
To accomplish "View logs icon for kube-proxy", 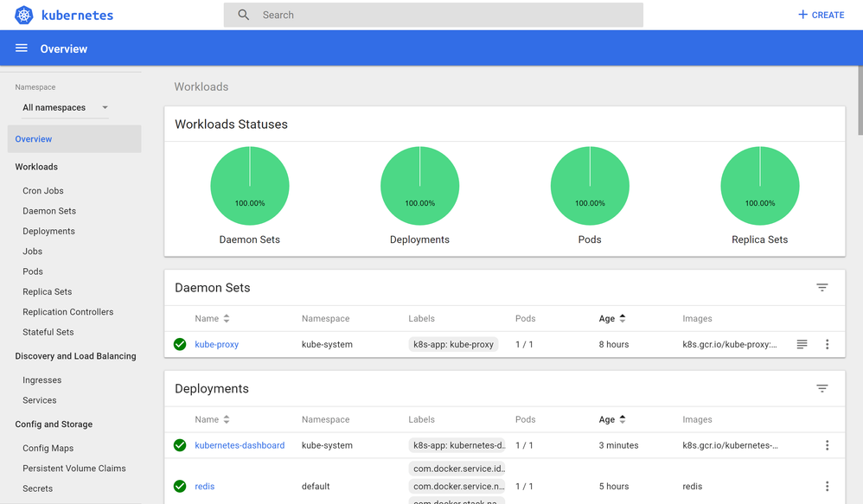I will point(802,344).
